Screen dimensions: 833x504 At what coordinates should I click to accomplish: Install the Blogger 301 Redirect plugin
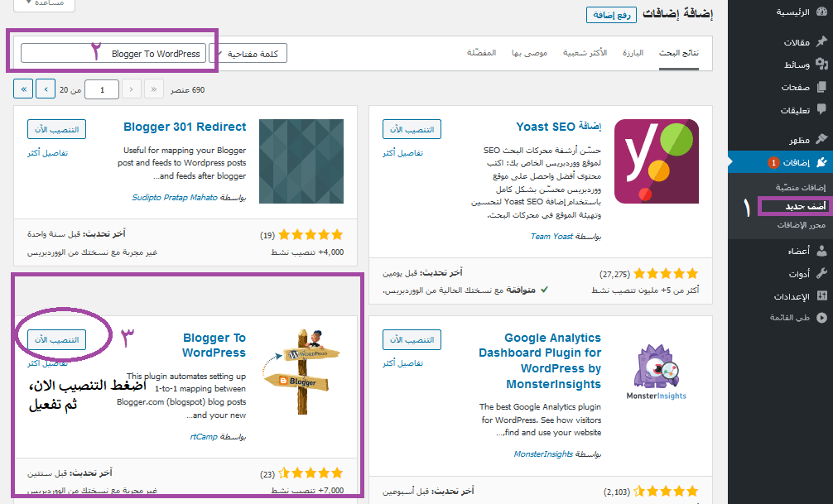[57, 129]
